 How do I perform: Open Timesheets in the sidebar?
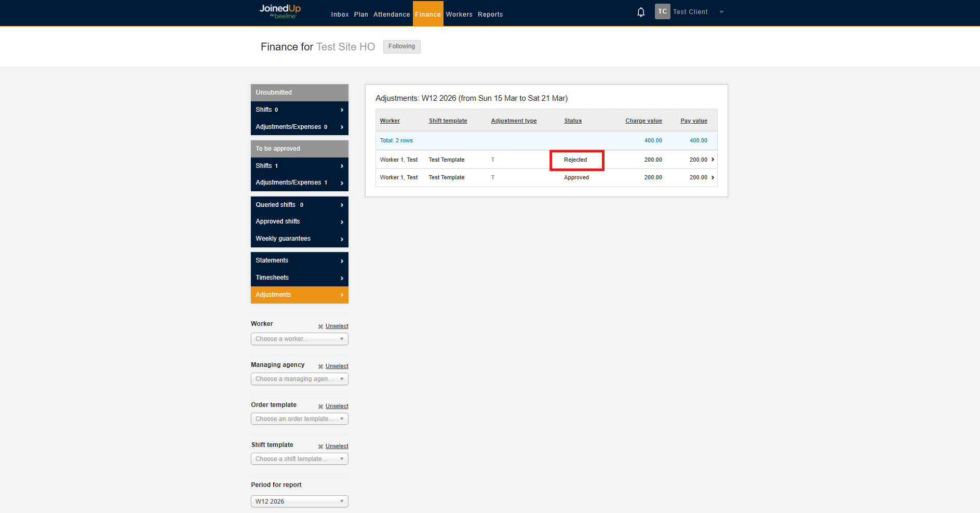299,278
